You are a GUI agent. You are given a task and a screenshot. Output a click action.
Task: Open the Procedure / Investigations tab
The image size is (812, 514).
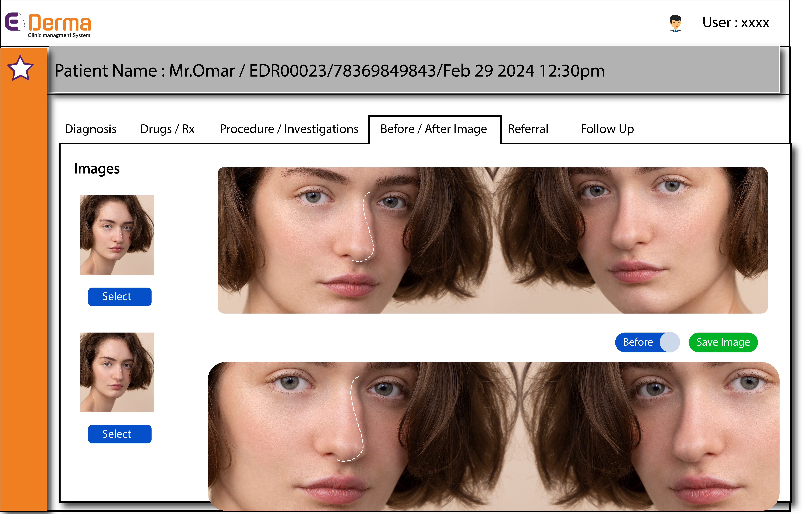point(289,129)
